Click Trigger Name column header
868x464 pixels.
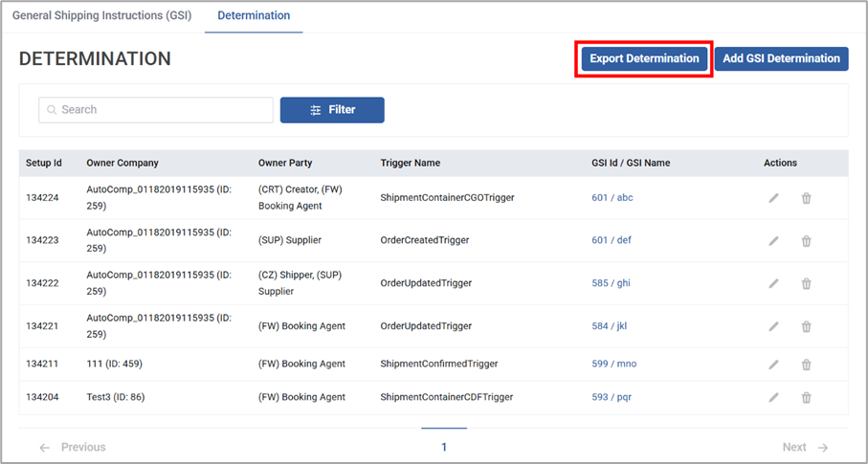(411, 163)
